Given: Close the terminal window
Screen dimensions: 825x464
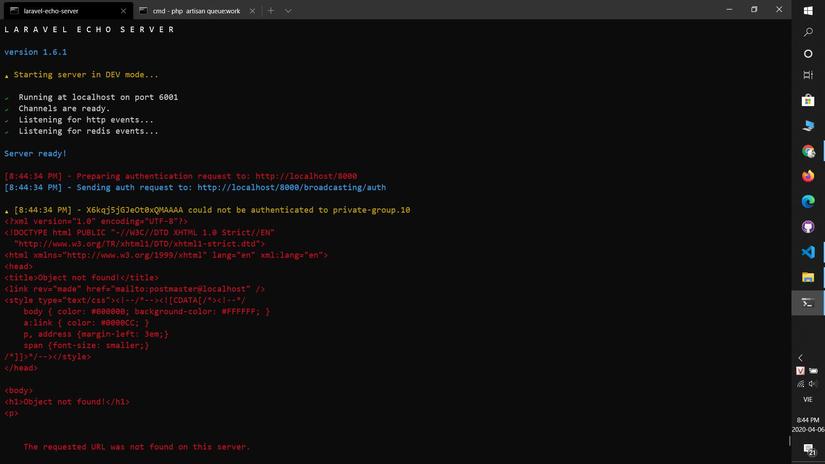Looking at the screenshot, I should [x=779, y=9].
